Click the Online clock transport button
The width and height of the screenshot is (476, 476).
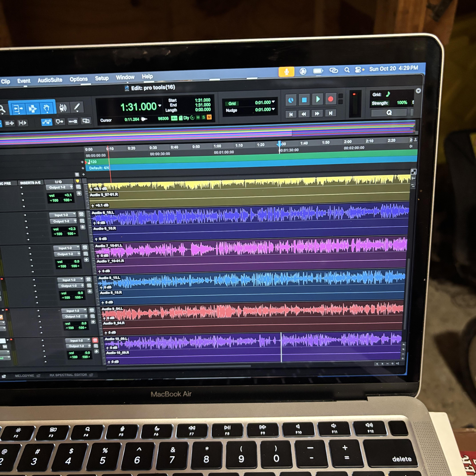(x=291, y=100)
